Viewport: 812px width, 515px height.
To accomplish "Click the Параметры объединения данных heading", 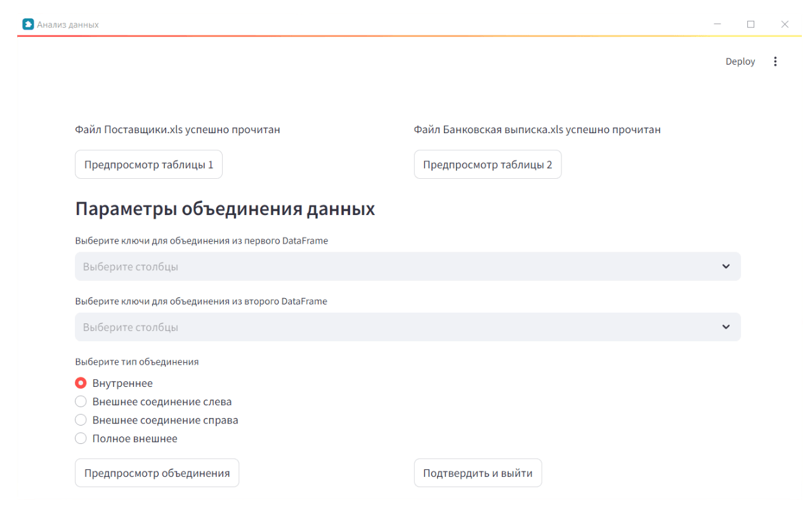I will (225, 208).
